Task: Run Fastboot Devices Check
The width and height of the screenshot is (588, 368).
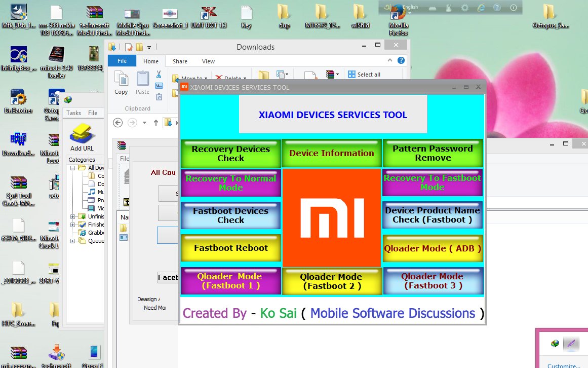Action: tap(230, 215)
